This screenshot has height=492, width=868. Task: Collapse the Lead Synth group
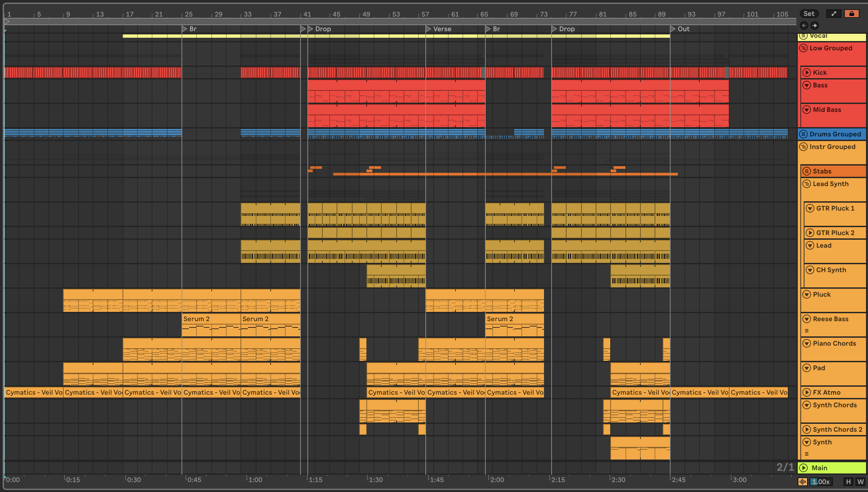click(807, 184)
